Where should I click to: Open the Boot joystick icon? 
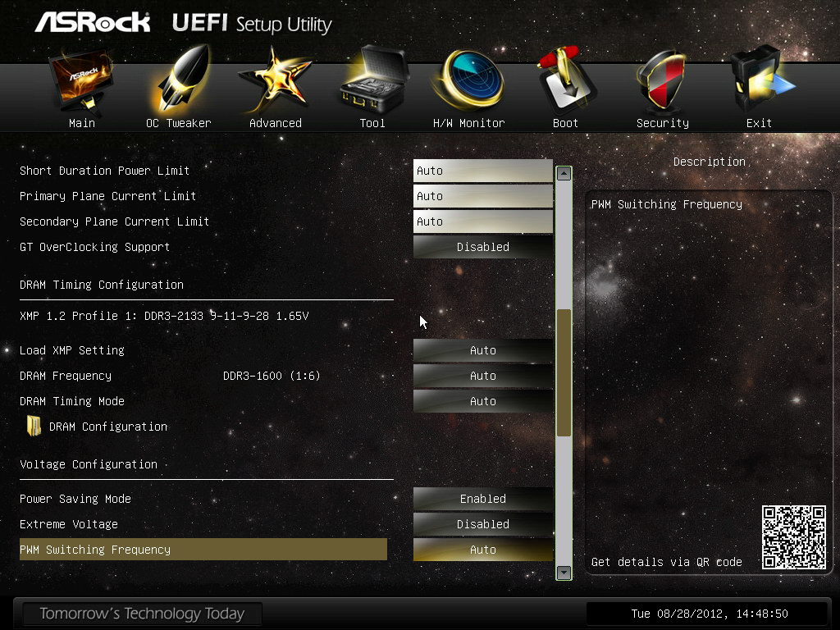pos(565,80)
